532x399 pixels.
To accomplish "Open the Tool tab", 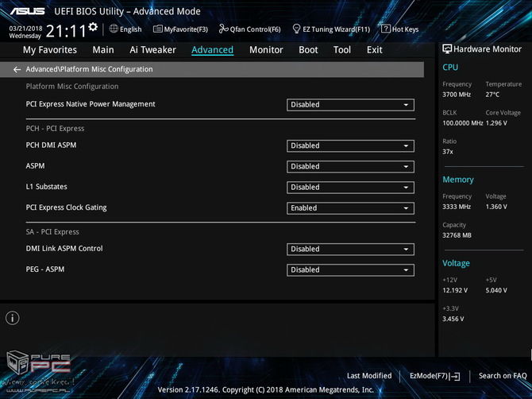I will click(342, 50).
